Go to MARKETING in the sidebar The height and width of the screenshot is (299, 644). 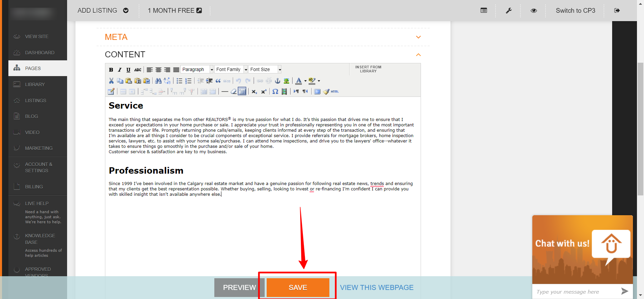39,148
